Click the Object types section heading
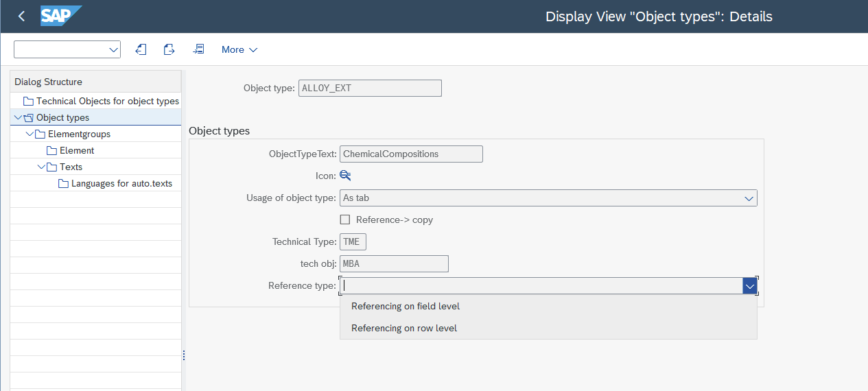868x391 pixels. coord(219,130)
